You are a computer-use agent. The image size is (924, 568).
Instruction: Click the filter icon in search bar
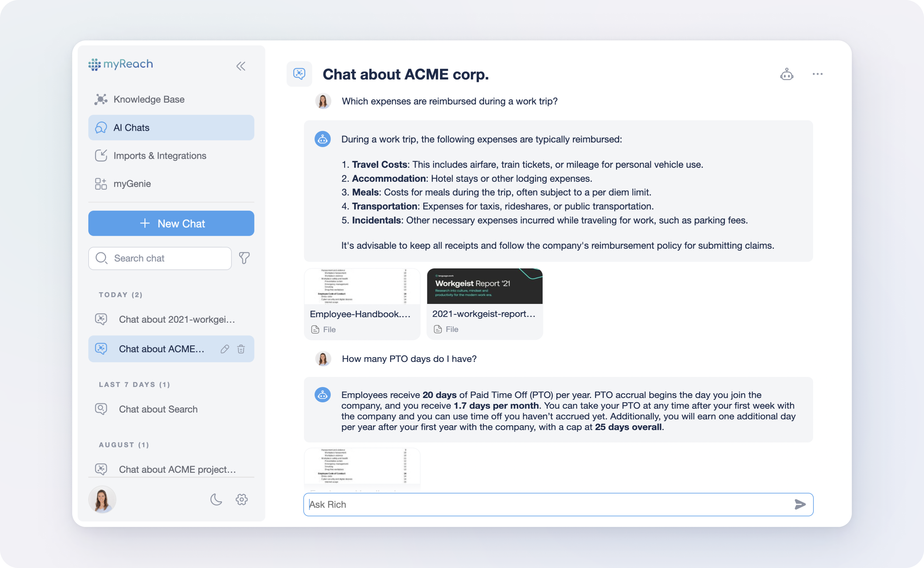(244, 258)
